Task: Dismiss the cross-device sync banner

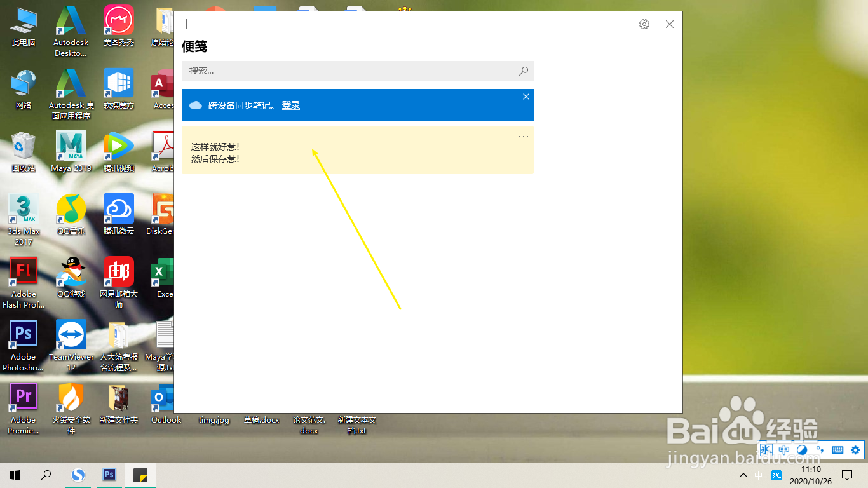Action: [x=526, y=96]
